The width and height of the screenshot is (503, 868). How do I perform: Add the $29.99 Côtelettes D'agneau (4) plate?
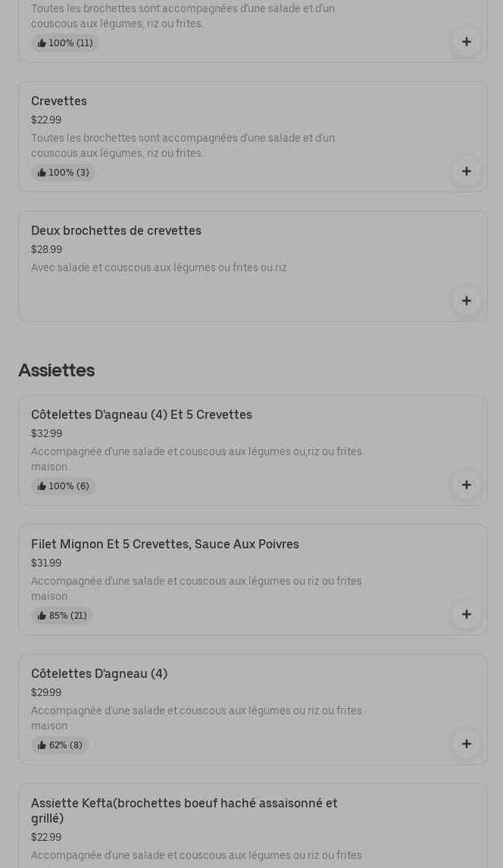pos(466,744)
